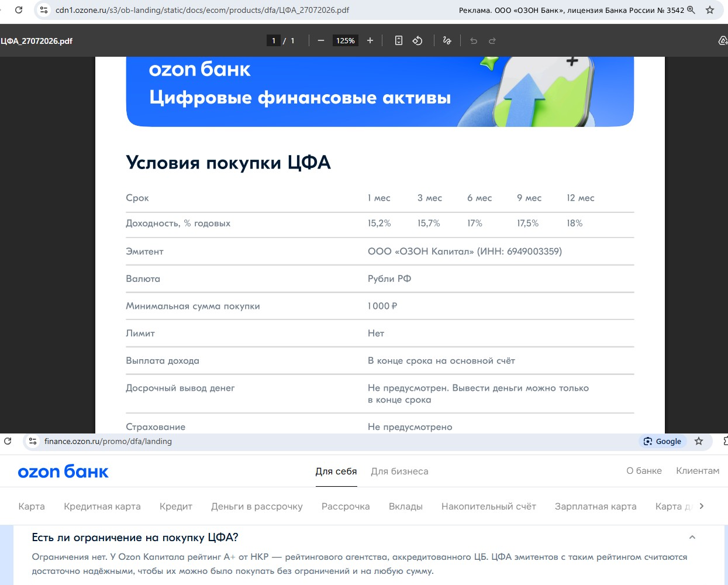The width and height of the screenshot is (728, 585).
Task: Click the save to Drive icon in PDF viewer
Action: (x=723, y=40)
